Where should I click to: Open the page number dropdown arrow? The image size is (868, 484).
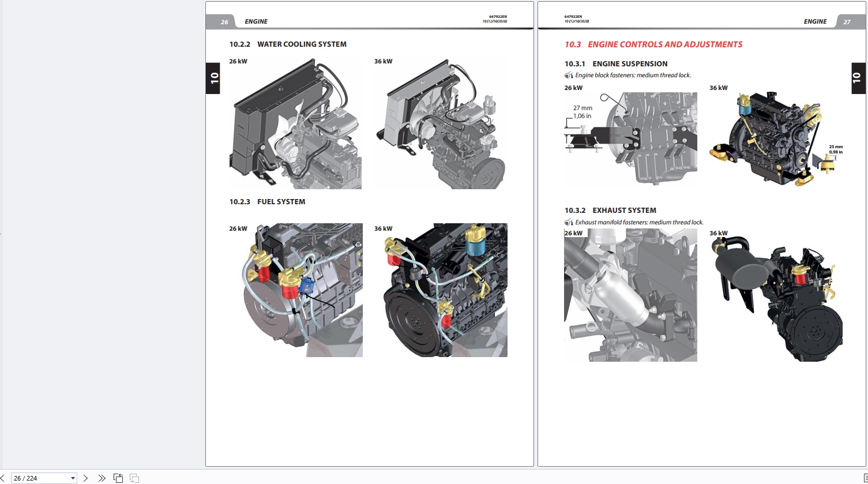(73, 478)
